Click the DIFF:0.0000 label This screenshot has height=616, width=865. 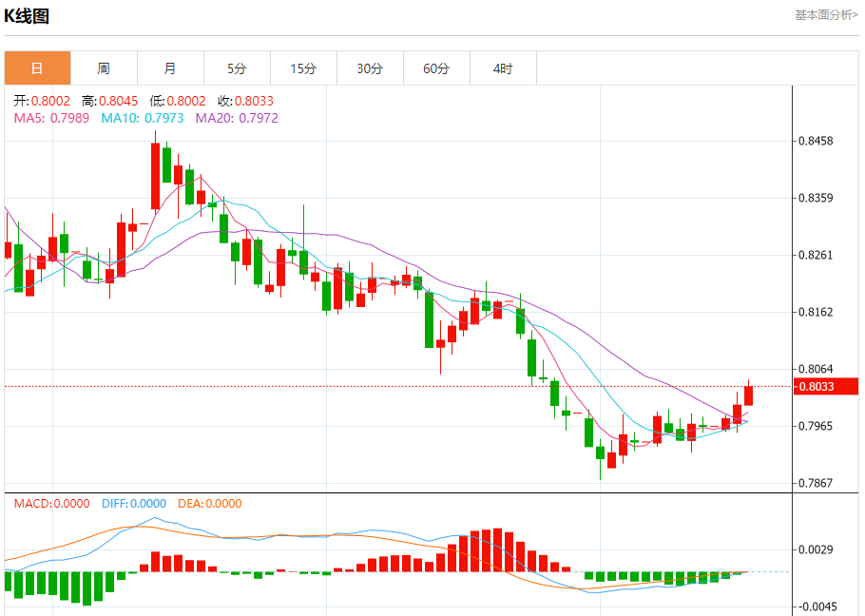click(x=134, y=504)
